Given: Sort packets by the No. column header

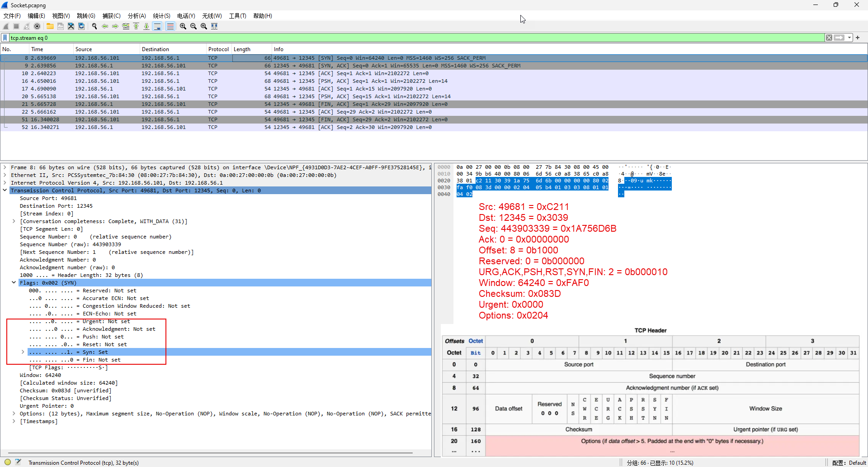Looking at the screenshot, I should pos(14,49).
